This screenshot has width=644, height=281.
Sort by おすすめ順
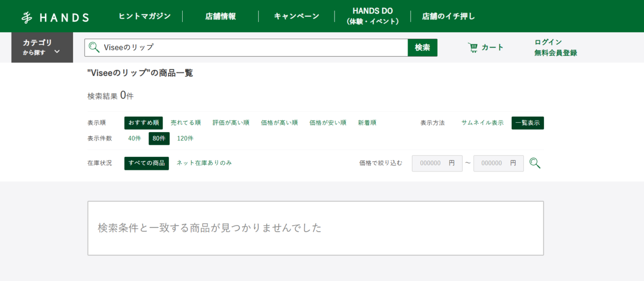point(143,123)
